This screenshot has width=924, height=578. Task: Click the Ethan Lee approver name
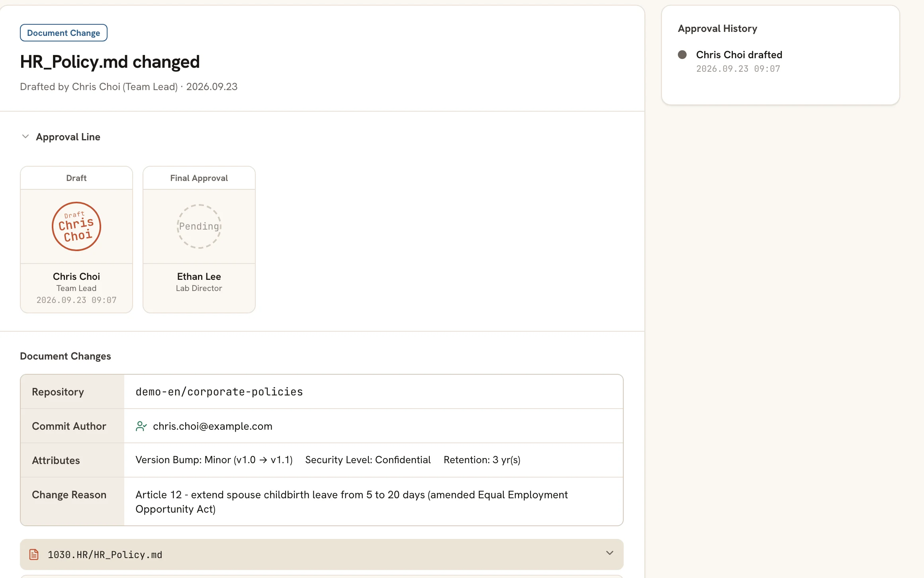point(199,276)
